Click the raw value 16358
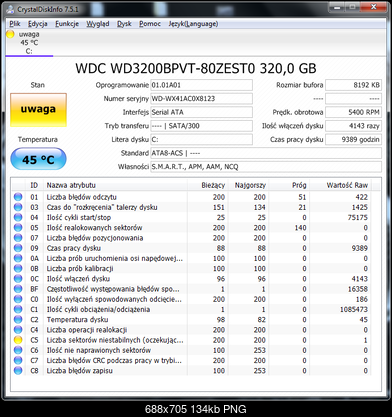This screenshot has width=392, height=417. click(358, 289)
